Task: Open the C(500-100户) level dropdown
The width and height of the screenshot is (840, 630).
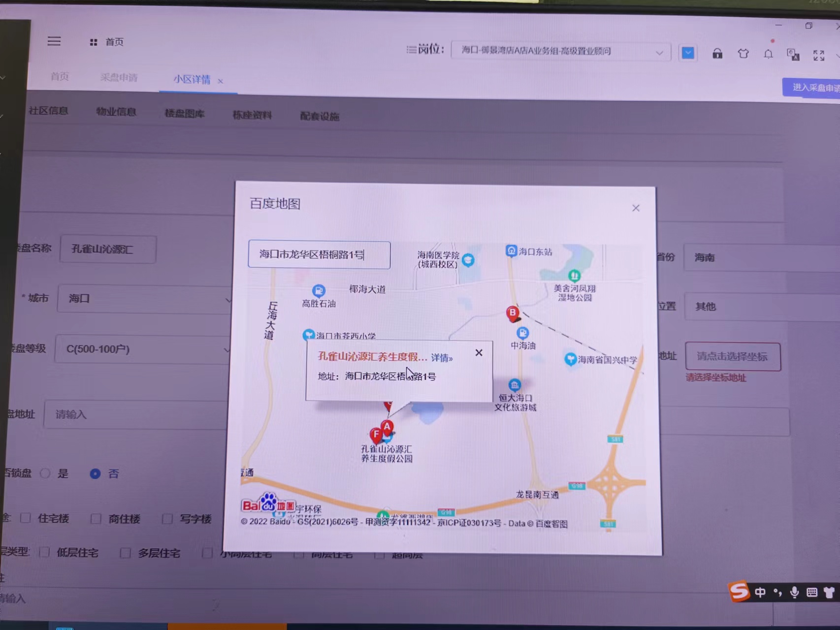Action: tap(143, 349)
